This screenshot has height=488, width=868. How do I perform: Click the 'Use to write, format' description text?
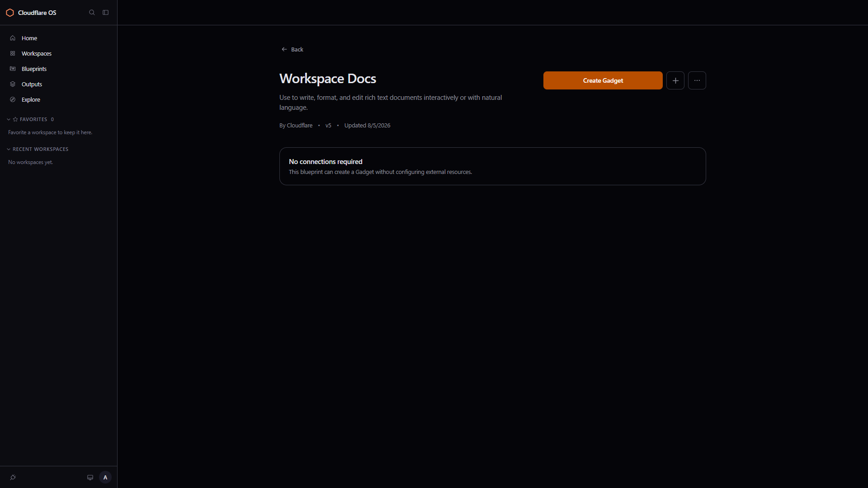click(x=391, y=103)
